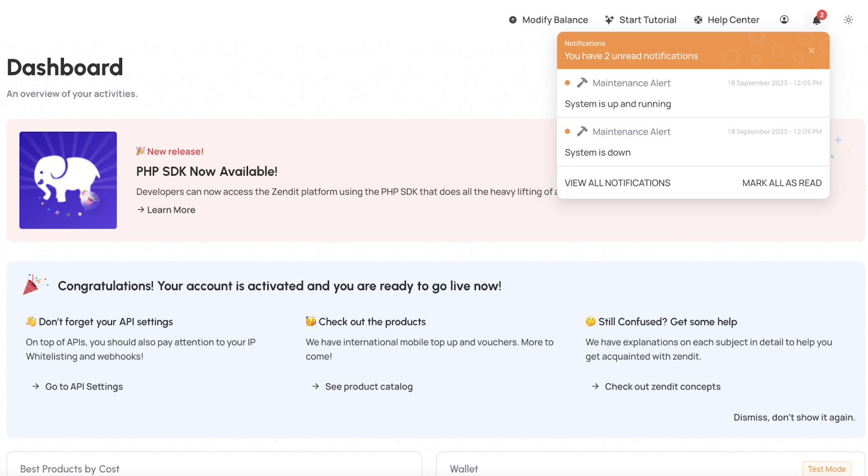The image size is (868, 476).
Task: Click the party popper congratulations icon
Action: pyautogui.click(x=36, y=284)
